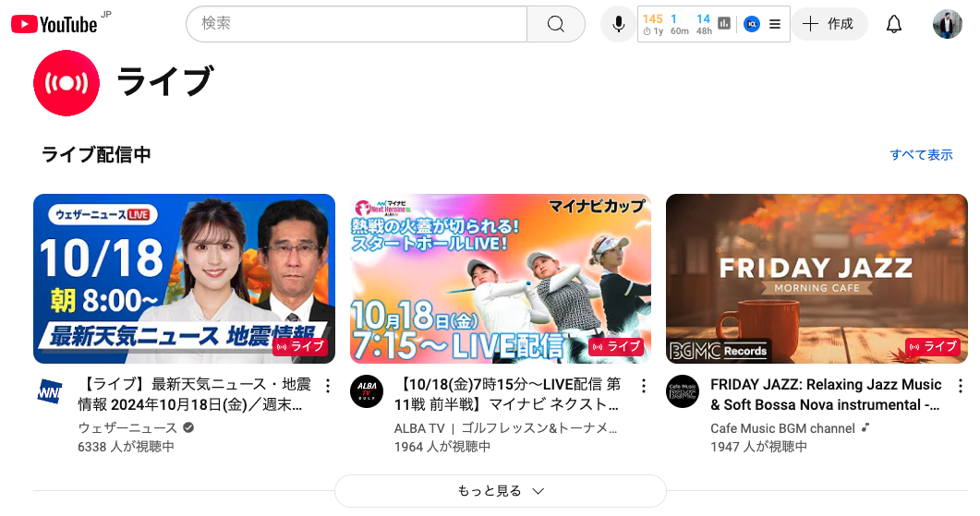Click the ライブ配信中 section heading

[x=96, y=154]
